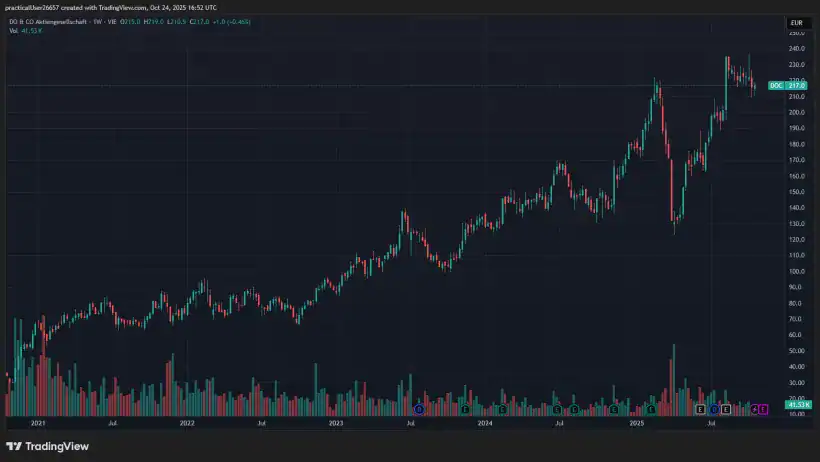Click the TradingView logo in bottom-left corner

point(47,446)
